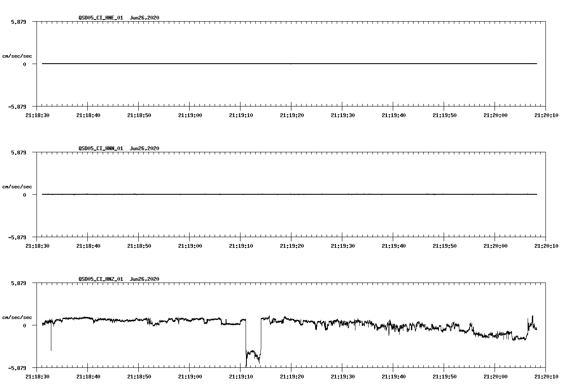Click the cm/sec/sec unit label on HNE chart
This screenshot has width=576, height=392.
click(x=17, y=56)
